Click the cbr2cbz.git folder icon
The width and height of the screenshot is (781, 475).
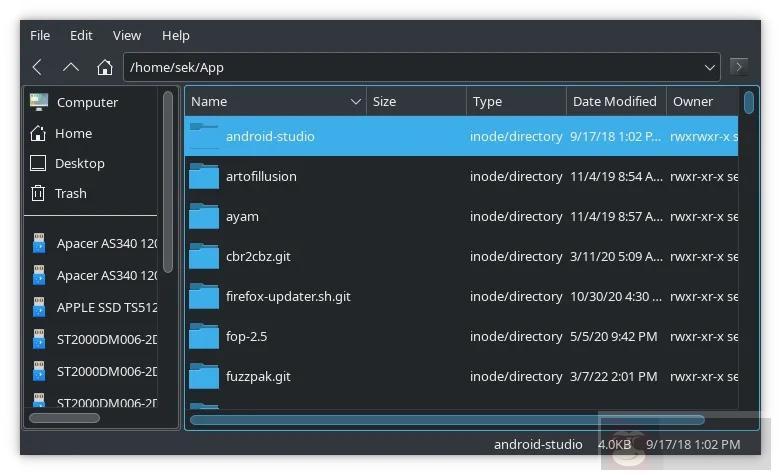point(204,256)
